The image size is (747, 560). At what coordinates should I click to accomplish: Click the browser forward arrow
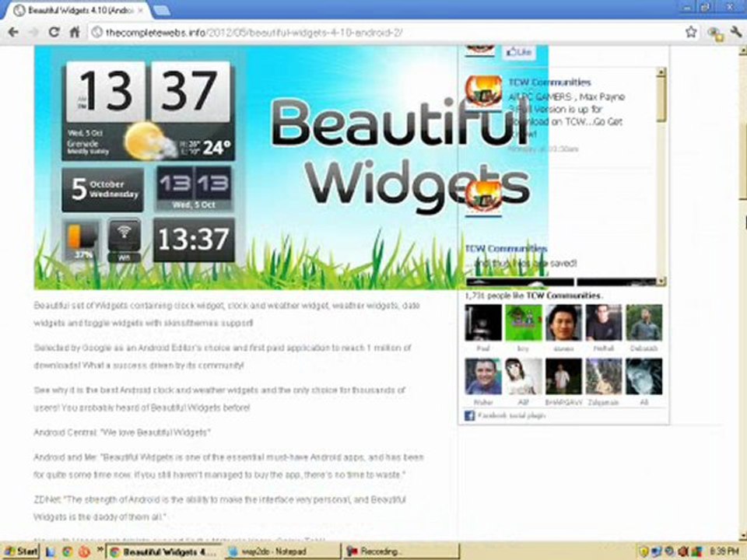[x=33, y=32]
